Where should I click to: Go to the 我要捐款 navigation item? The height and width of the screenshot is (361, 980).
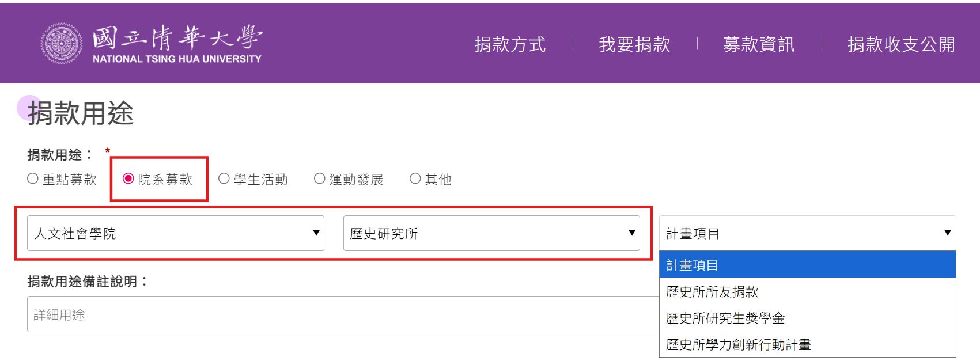point(634,44)
